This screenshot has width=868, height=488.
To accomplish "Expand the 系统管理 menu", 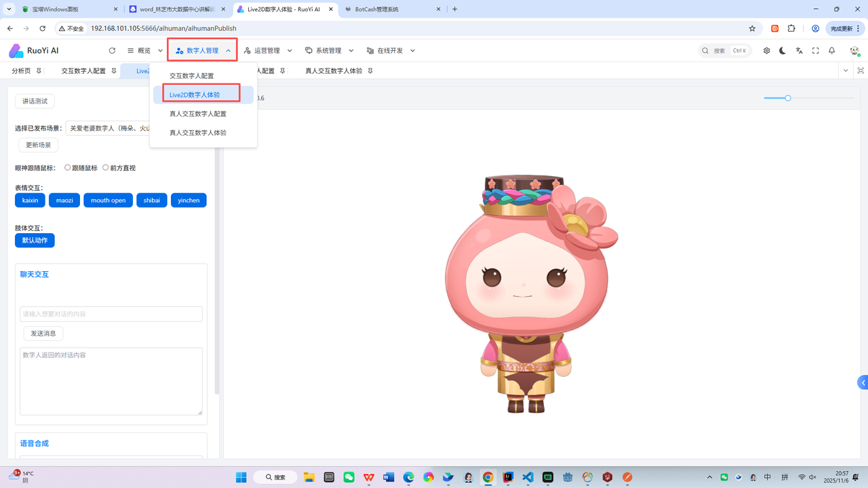I will click(x=329, y=51).
